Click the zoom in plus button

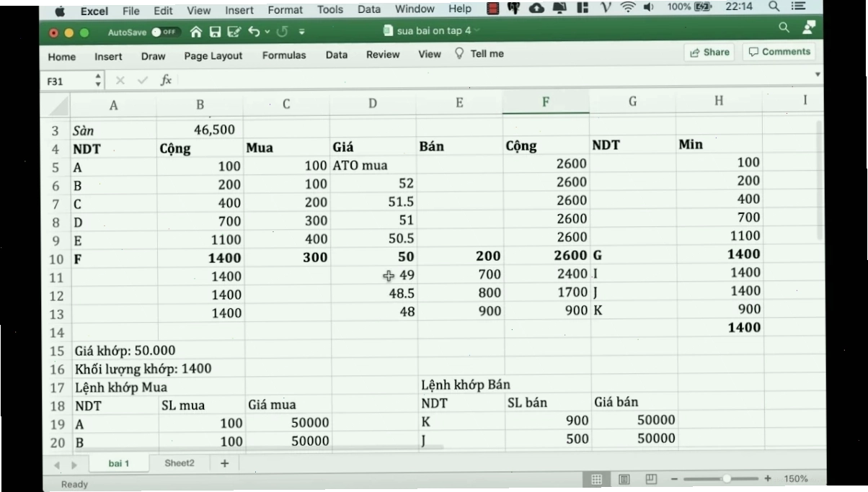767,478
